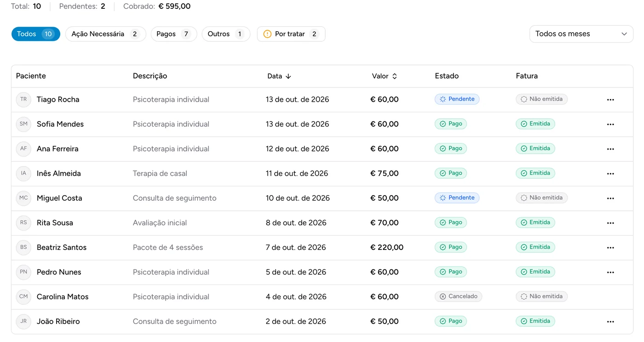The width and height of the screenshot is (644, 342).
Task: Click date 8 de out. de 2026
Action: 296,223
